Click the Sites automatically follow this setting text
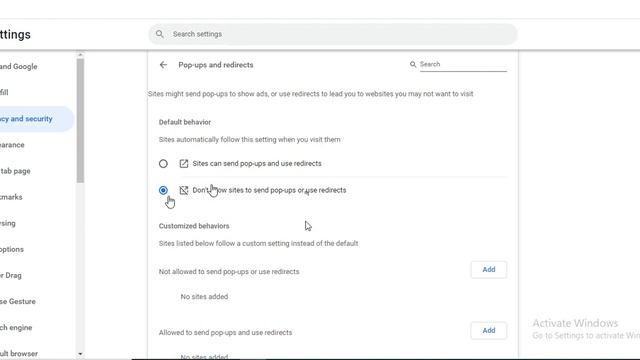The height and width of the screenshot is (360, 640). point(249,140)
